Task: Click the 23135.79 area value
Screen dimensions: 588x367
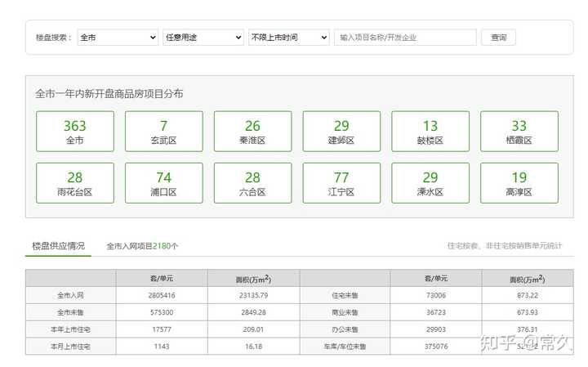Action: coord(253,295)
